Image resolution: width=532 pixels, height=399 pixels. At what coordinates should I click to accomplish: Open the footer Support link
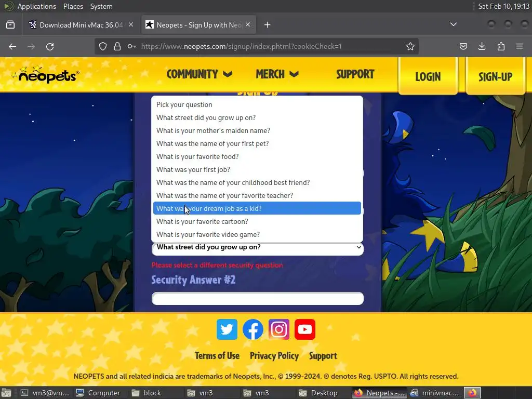[323, 355]
